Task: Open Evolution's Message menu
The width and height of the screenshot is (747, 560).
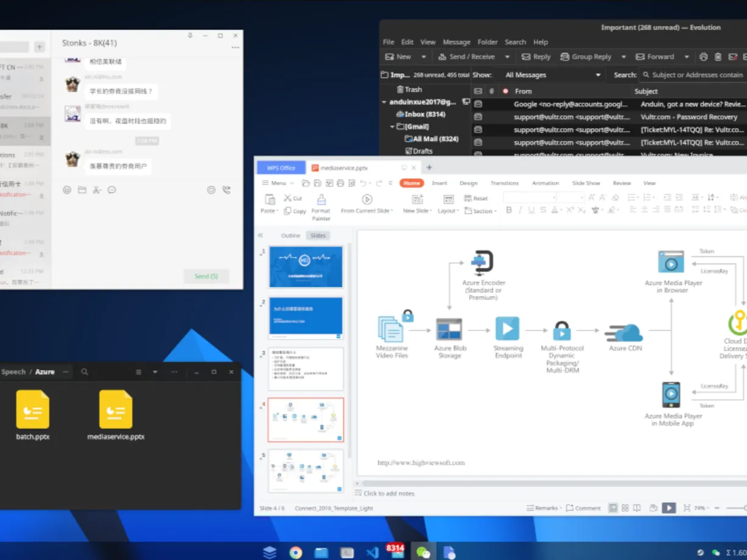Action: click(456, 41)
